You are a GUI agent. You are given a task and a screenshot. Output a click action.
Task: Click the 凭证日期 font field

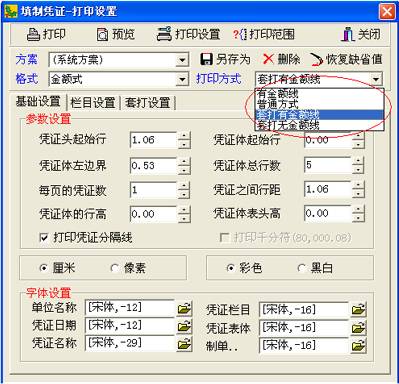[x=130, y=325]
